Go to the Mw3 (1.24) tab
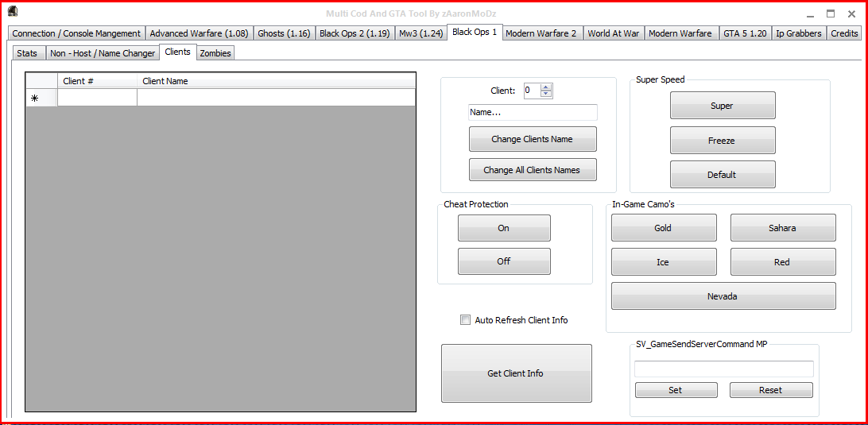This screenshot has width=868, height=425. [x=420, y=33]
